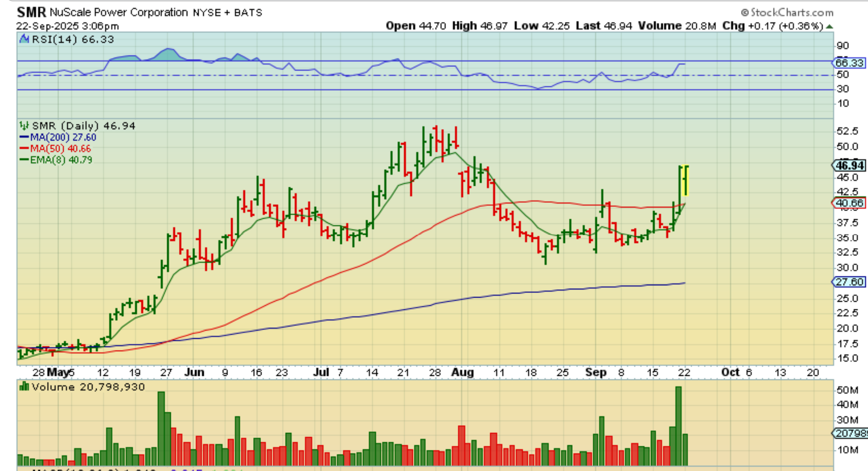Click the volume bars icon beside Volume 20,798,930
This screenshot has height=471, width=868.
point(24,387)
